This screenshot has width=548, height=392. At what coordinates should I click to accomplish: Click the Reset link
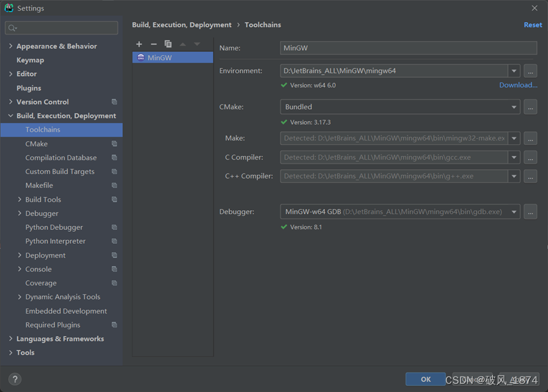pyautogui.click(x=532, y=25)
